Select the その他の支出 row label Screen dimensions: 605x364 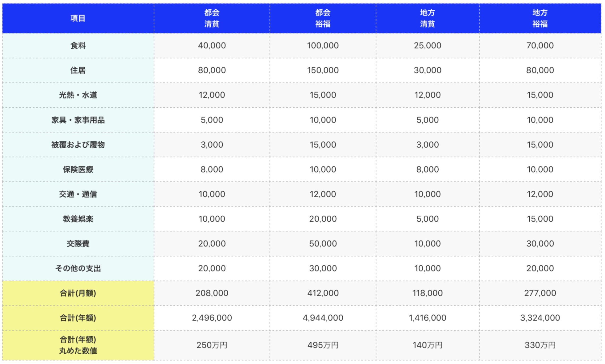pos(78,268)
